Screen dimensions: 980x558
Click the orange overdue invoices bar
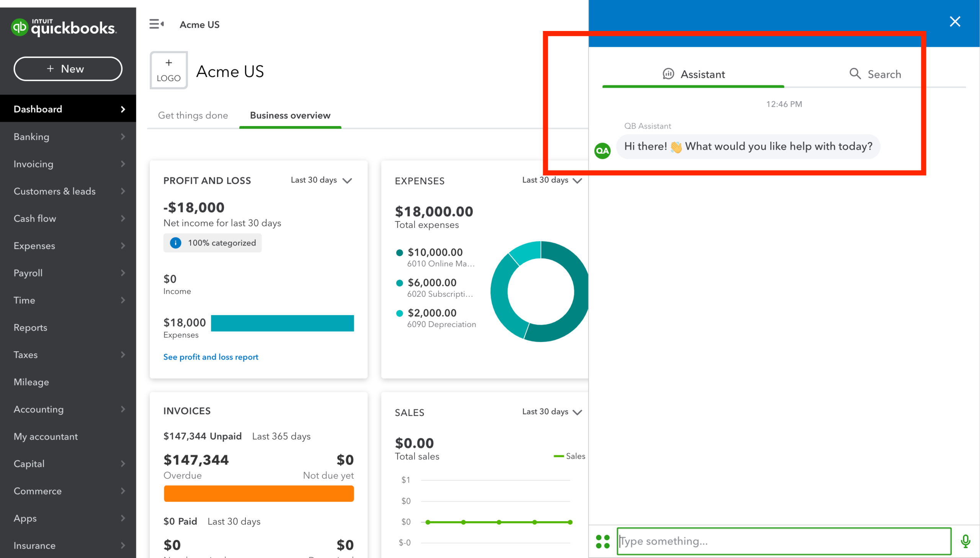point(258,493)
